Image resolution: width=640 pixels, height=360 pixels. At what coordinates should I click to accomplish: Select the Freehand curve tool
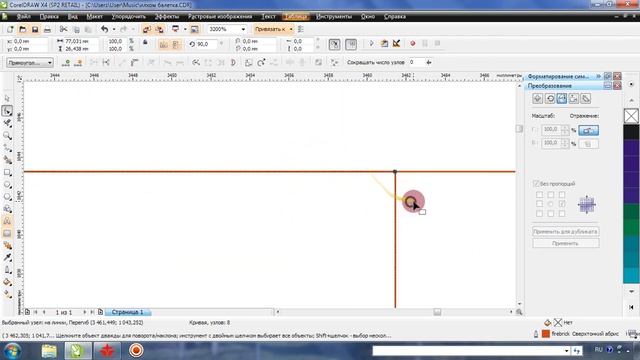[x=7, y=147]
